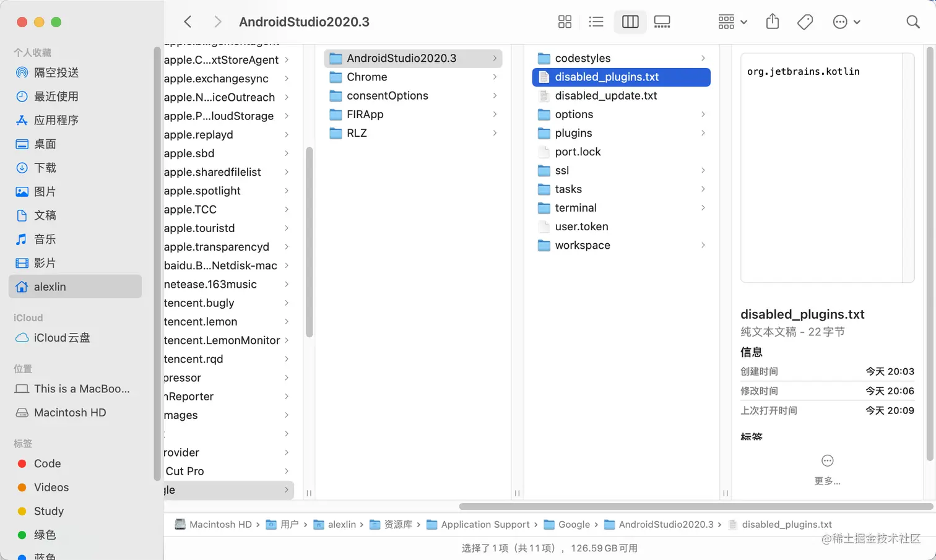Viewport: 936px width, 560px height.
Task: Expand terminal folder chevron
Action: 703,208
